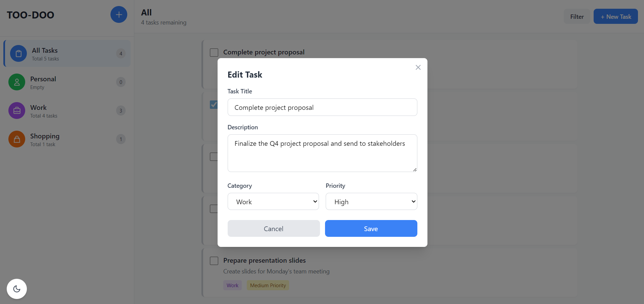Image resolution: width=644 pixels, height=304 pixels.
Task: Open the Filter options
Action: pos(577,16)
